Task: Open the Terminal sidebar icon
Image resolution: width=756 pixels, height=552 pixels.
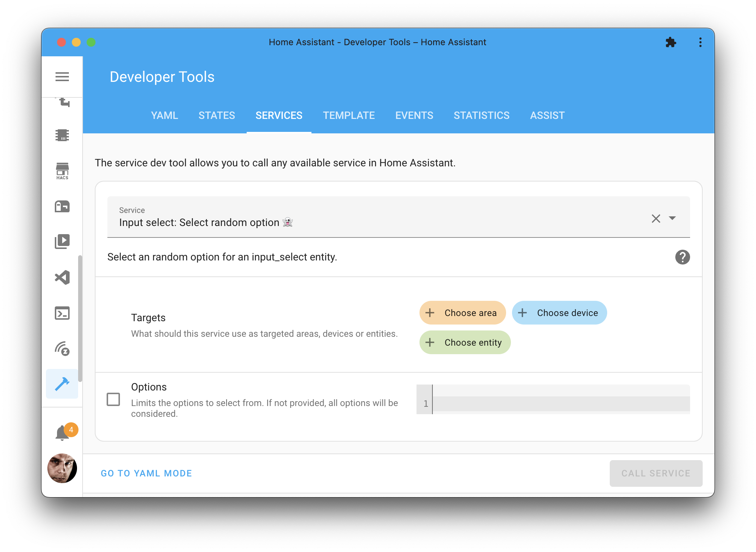Action: 62,313
